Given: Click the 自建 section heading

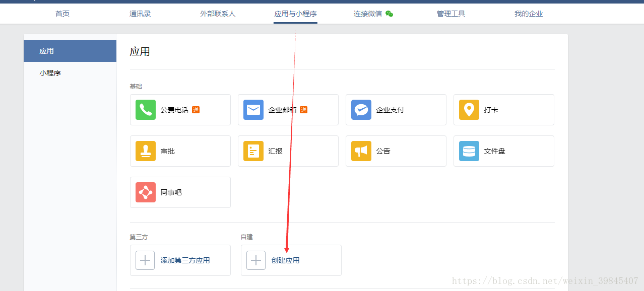Looking at the screenshot, I should [246, 237].
